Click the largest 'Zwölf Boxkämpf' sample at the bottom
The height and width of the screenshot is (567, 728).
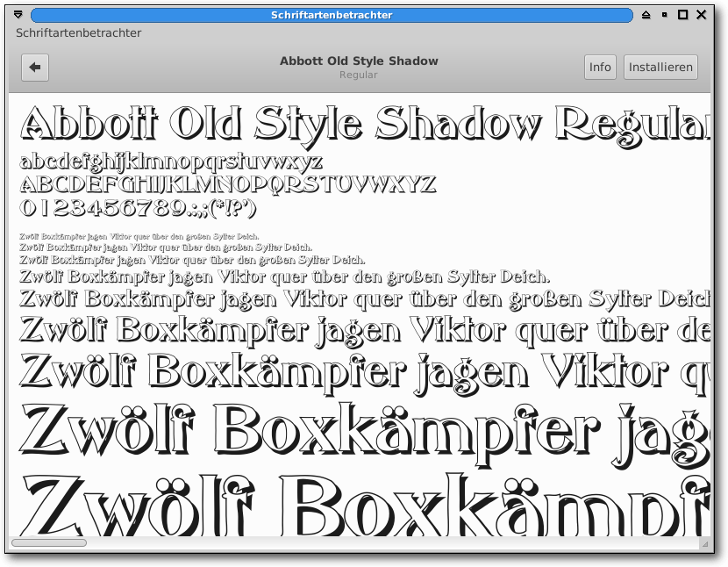pyautogui.click(x=365, y=506)
